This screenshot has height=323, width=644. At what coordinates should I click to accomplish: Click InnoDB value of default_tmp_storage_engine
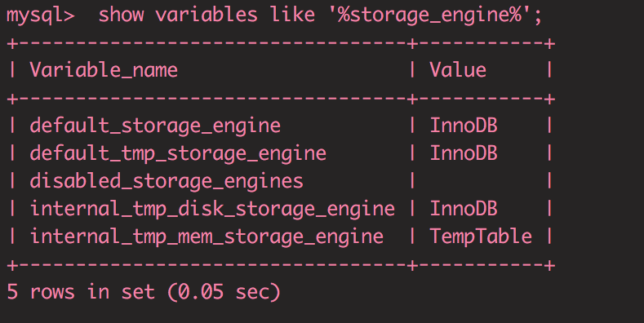(x=464, y=153)
